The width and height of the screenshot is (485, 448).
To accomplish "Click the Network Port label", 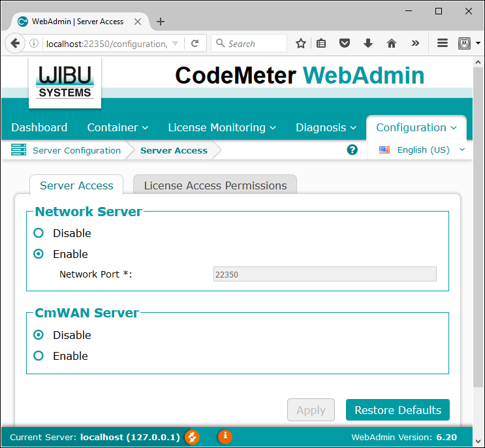I will point(95,274).
